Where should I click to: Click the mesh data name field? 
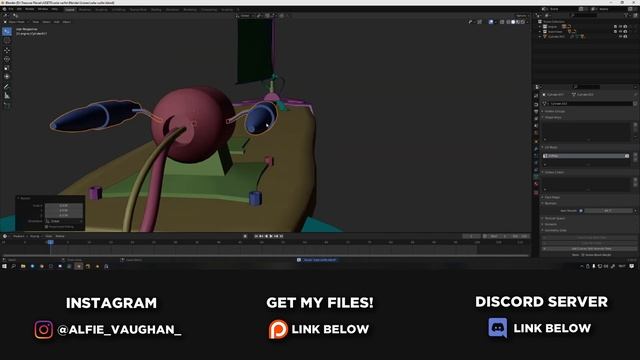(x=590, y=103)
